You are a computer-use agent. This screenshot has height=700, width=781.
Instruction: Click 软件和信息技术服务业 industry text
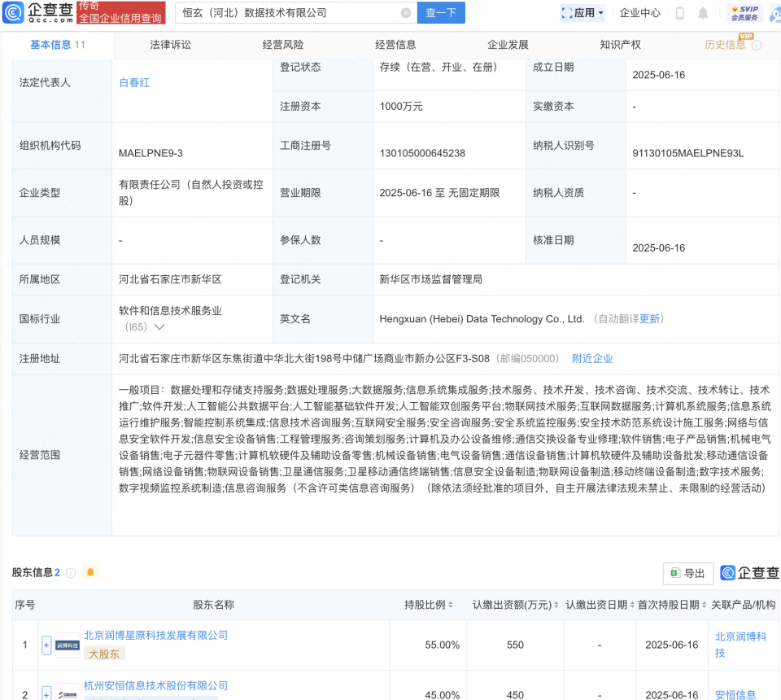pos(170,311)
